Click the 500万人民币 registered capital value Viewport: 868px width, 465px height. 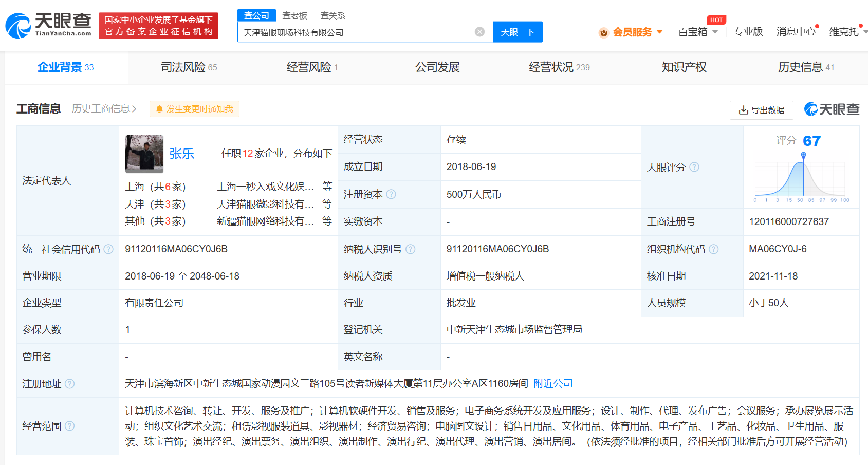tap(474, 194)
